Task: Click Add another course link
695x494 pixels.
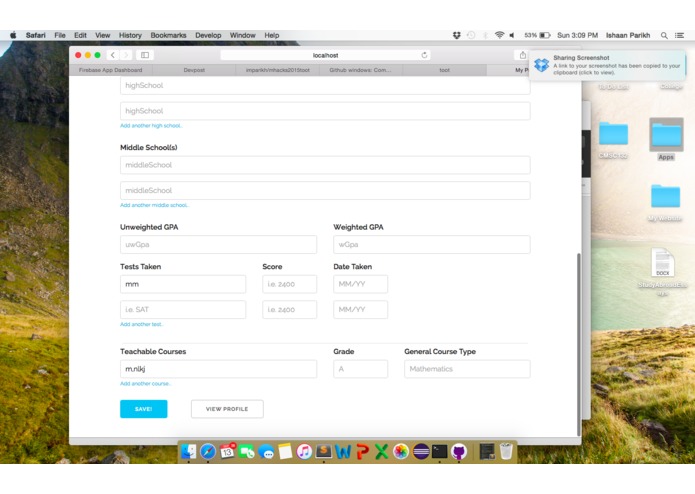Action: [x=145, y=384]
